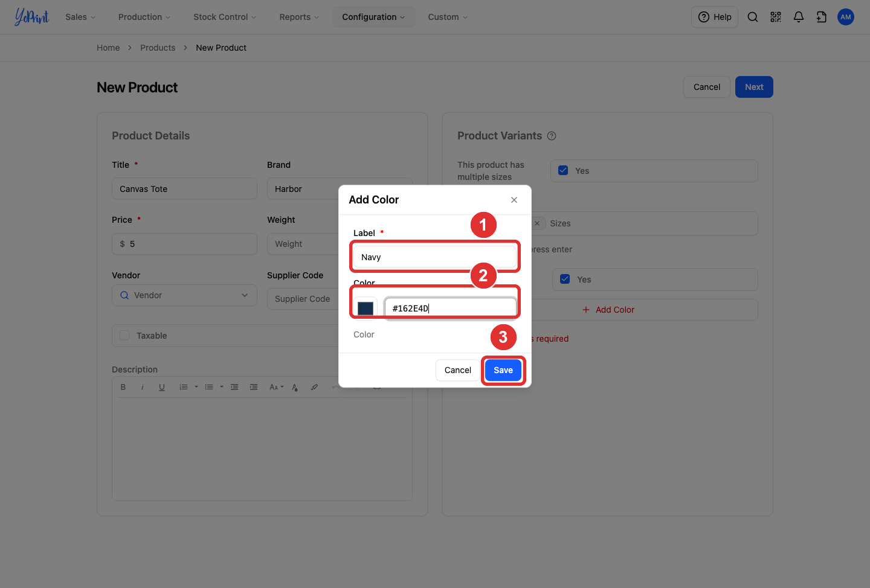The height and width of the screenshot is (588, 870).
Task: Select the highlighter tool in the editor
Action: pyautogui.click(x=314, y=387)
